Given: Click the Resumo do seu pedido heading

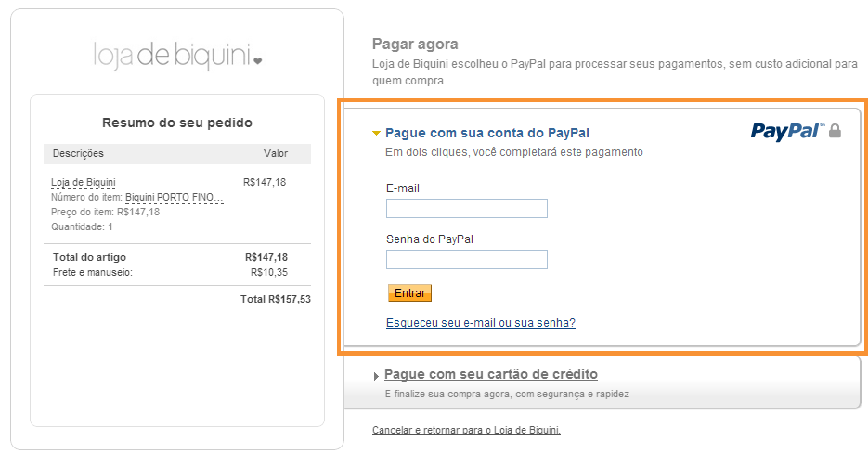Looking at the screenshot, I should [177, 123].
